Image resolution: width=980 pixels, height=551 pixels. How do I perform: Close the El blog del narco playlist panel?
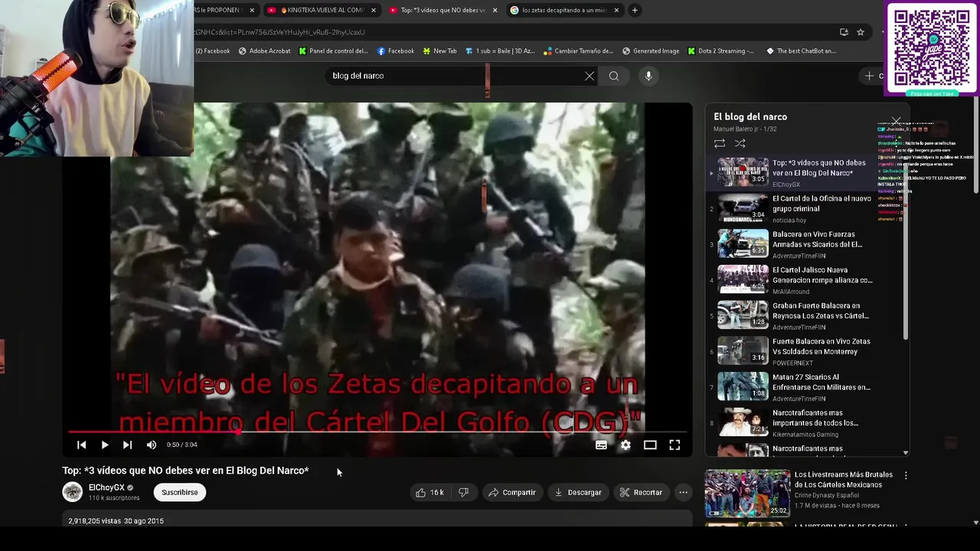click(896, 121)
